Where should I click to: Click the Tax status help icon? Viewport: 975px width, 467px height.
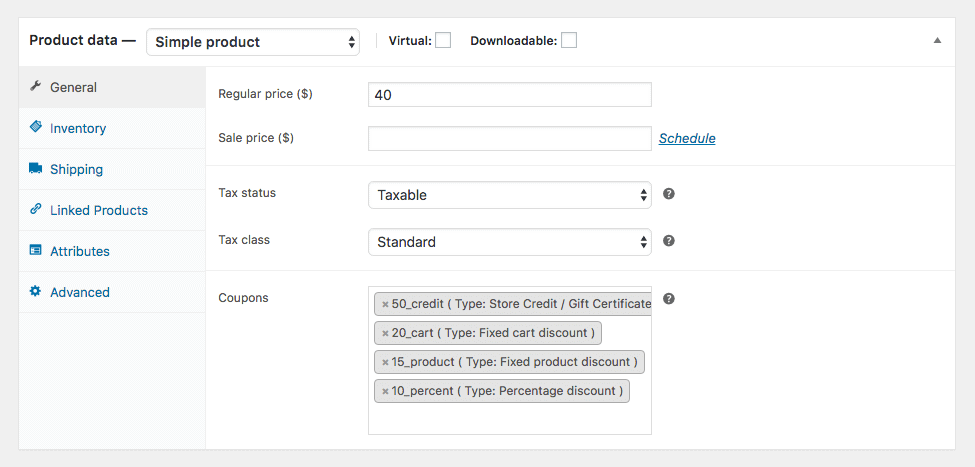(669, 193)
